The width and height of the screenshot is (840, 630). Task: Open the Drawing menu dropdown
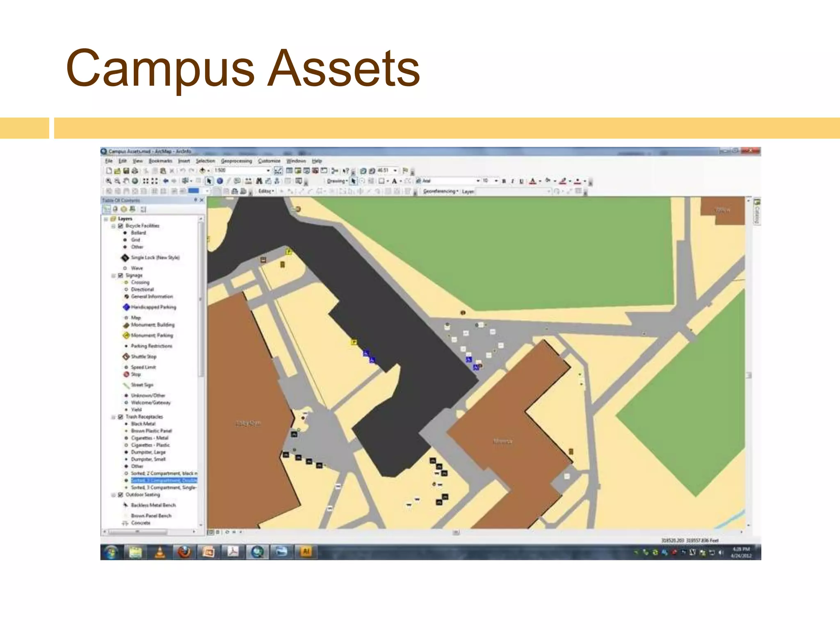(337, 181)
